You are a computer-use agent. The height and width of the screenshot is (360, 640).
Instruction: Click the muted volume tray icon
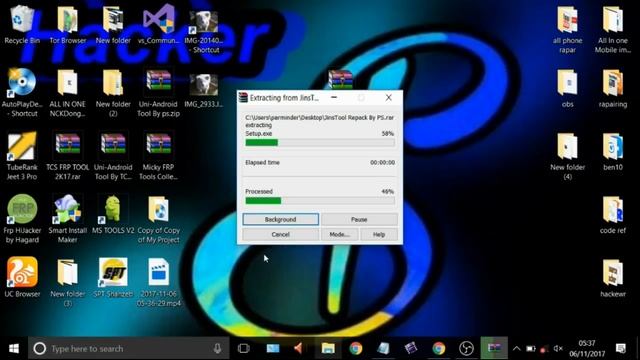[558, 349]
